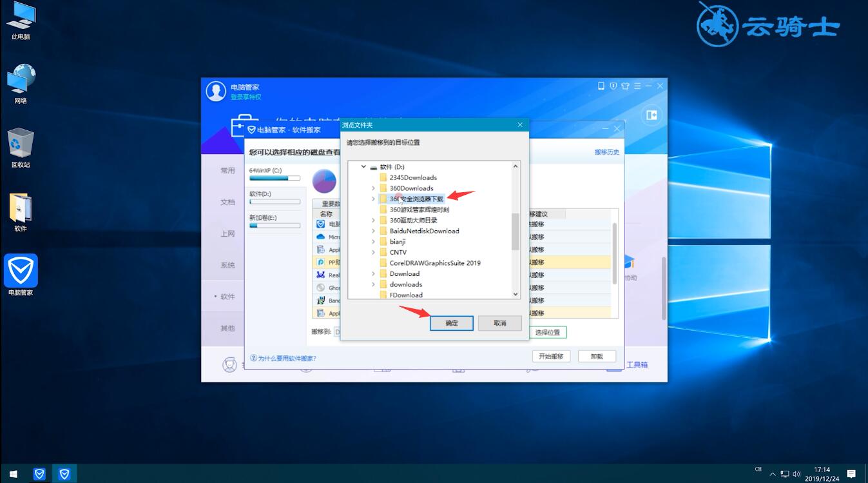Confirm with the 确定 button
The image size is (868, 483).
tap(452, 323)
